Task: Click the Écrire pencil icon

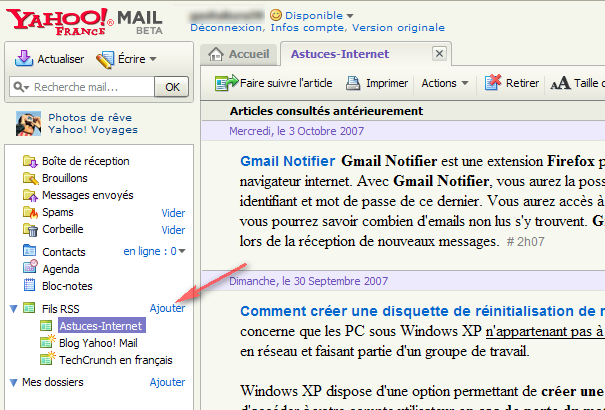Action: 105,59
